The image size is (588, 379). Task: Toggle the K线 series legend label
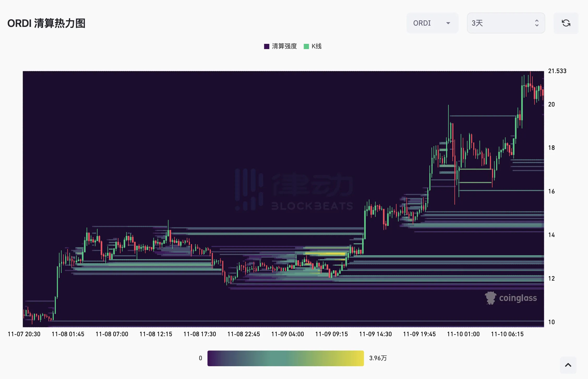[x=316, y=46]
